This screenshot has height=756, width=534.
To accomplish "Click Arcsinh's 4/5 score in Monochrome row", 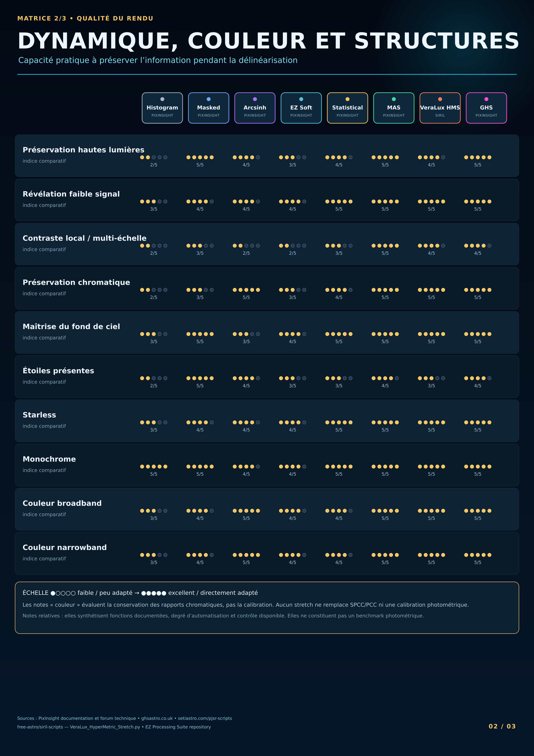I will coord(246,474).
